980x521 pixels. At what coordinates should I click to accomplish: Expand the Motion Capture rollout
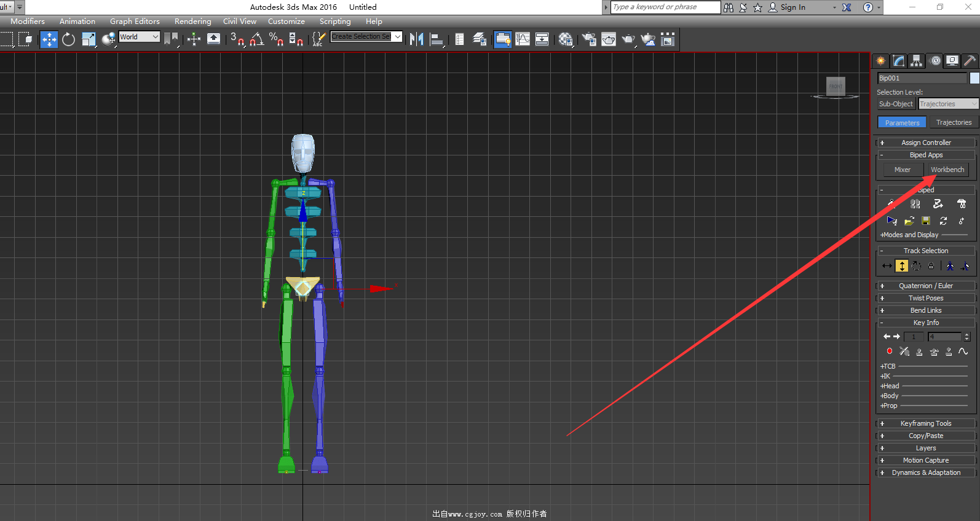[x=926, y=460]
